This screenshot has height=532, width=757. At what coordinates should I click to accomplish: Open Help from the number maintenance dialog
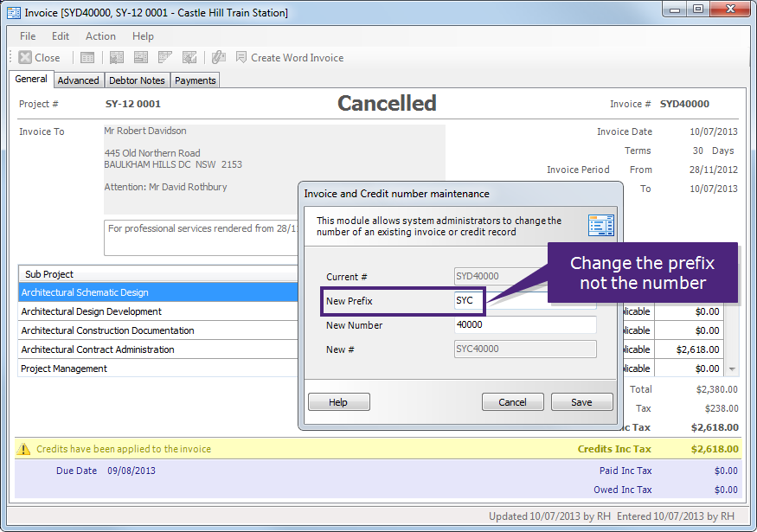(x=338, y=401)
